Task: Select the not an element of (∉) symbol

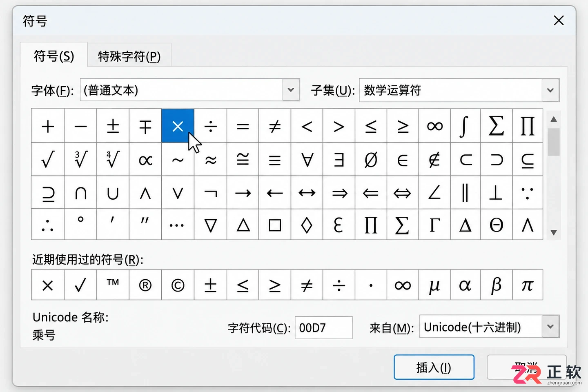Action: tap(434, 159)
